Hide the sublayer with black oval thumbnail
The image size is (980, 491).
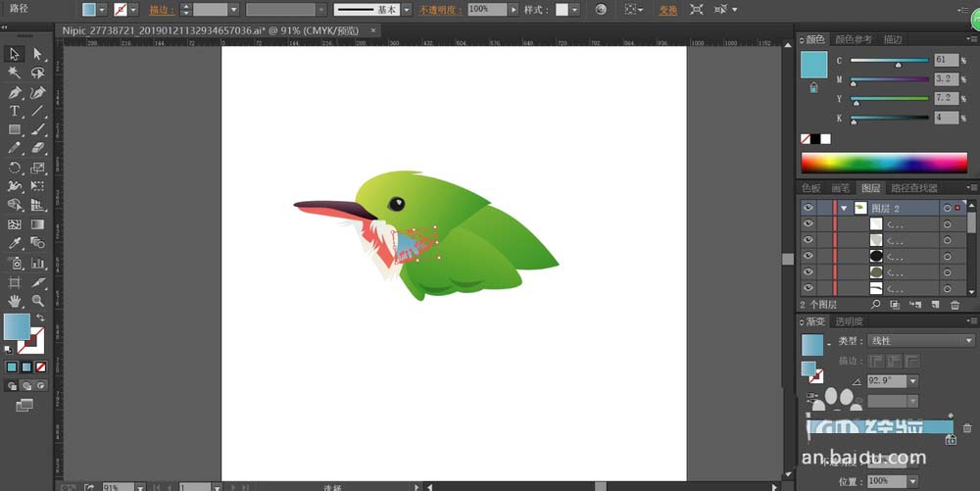coord(808,256)
